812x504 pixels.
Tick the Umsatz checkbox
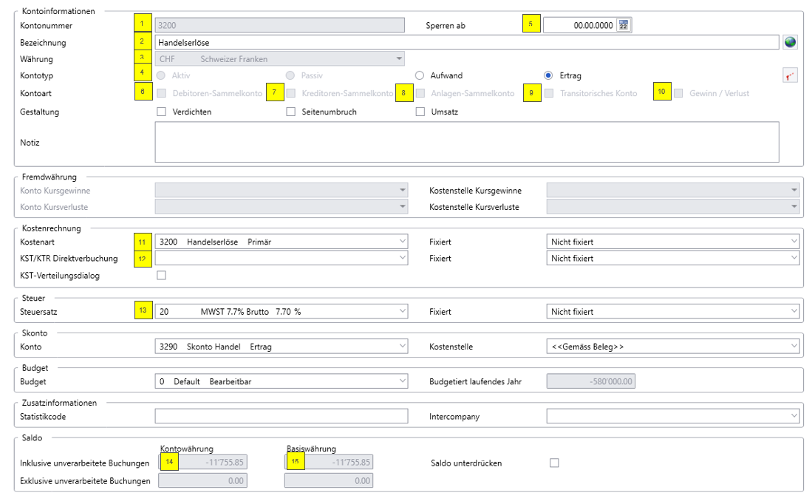[420, 112]
